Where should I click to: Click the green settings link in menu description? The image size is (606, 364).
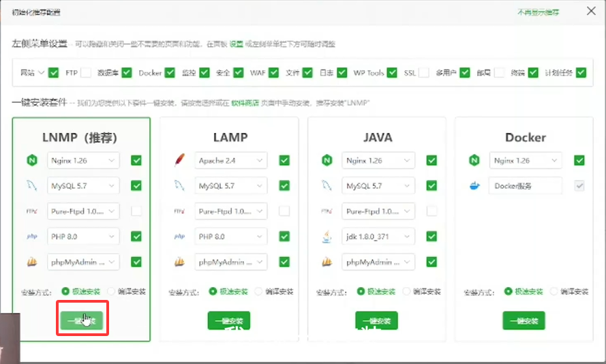tap(236, 44)
